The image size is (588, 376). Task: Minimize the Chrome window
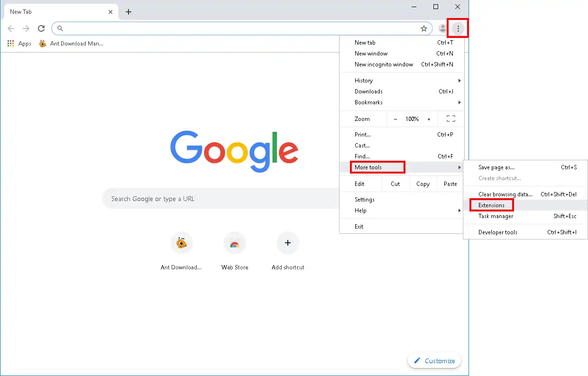(x=414, y=7)
